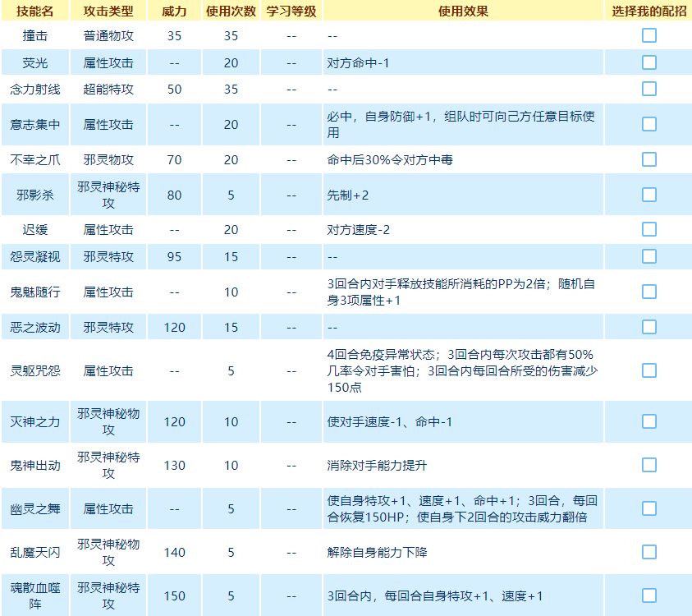692x616 pixels.
Task: Click the skill name 乱魔天闪
Action: [x=34, y=553]
